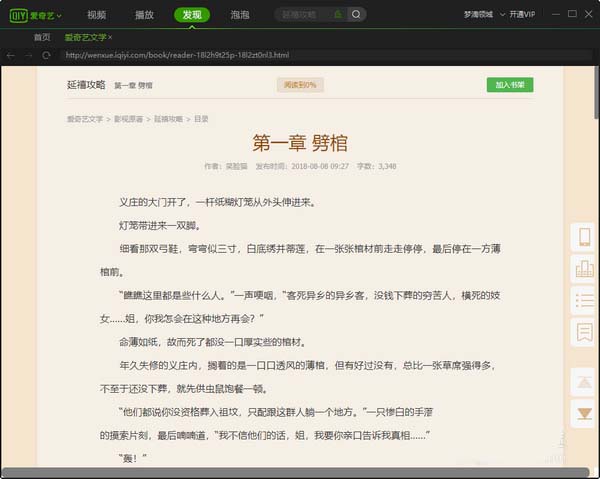Click the 延禧攻略 book title

86,85
